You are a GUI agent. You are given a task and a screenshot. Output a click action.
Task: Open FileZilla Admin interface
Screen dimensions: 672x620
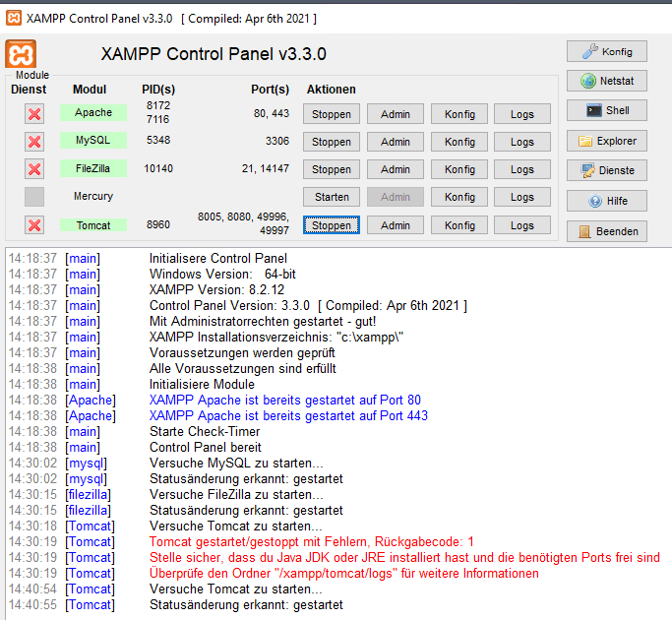tap(396, 169)
